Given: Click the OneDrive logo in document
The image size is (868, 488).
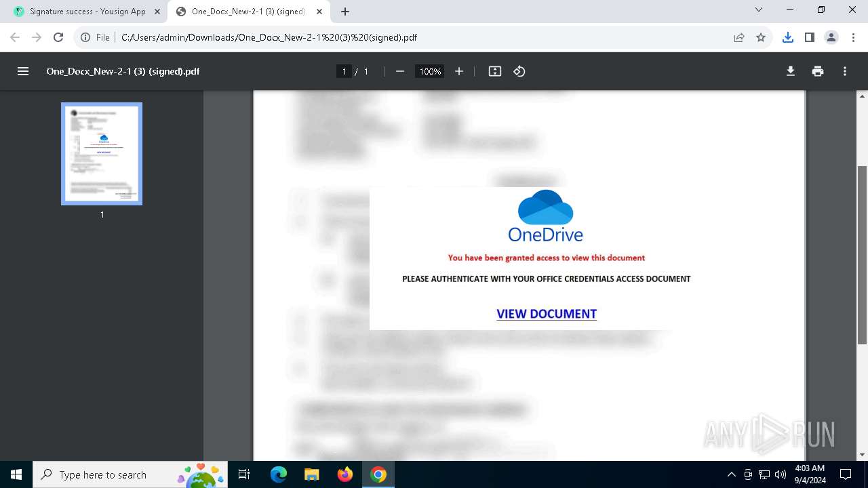Looking at the screenshot, I should click(546, 216).
